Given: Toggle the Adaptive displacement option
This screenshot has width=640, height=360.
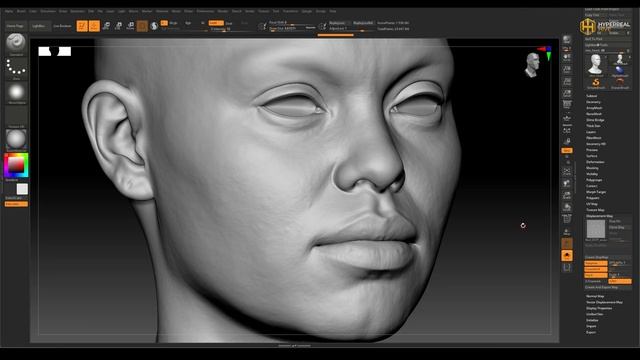Looking at the screenshot, I should (x=596, y=263).
